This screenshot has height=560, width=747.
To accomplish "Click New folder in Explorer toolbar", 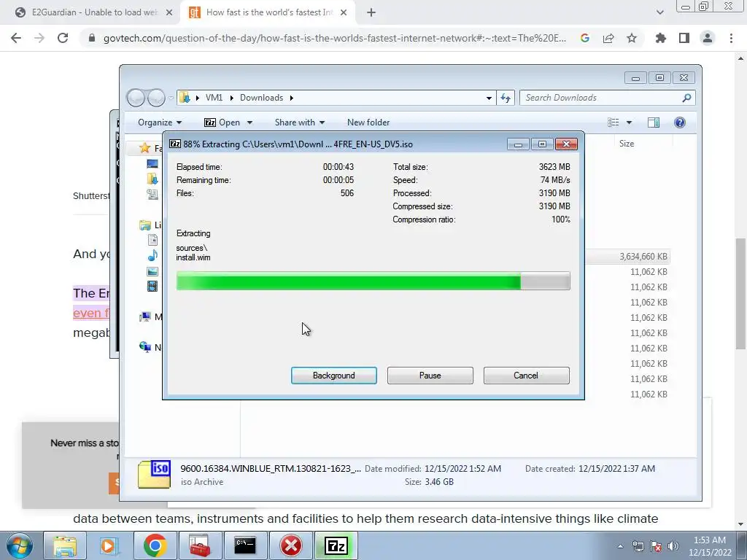I will (x=368, y=122).
